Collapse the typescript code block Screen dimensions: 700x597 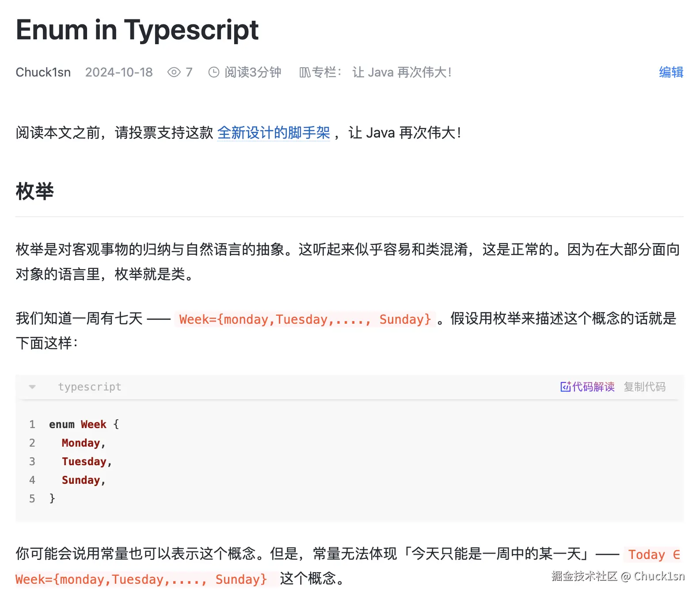click(32, 387)
